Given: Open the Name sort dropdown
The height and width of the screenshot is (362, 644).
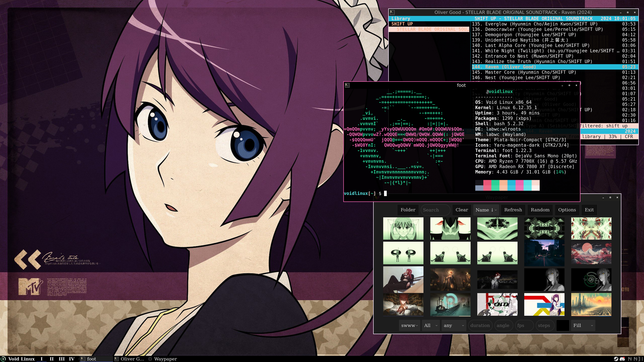Looking at the screenshot, I should pos(486,210).
